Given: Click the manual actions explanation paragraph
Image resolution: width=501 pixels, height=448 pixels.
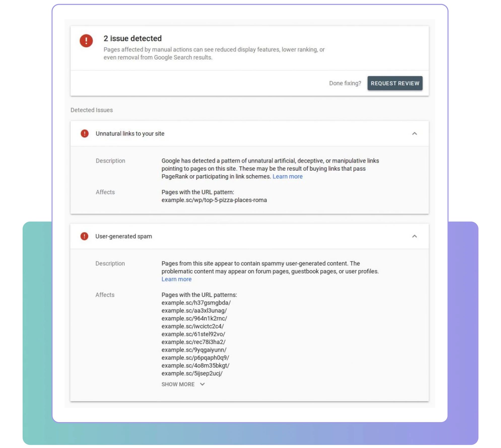Looking at the screenshot, I should [214, 53].
